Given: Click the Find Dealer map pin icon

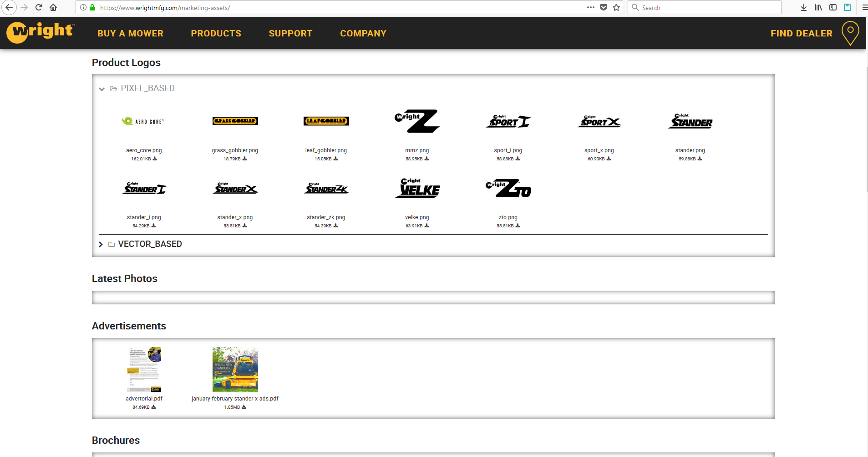Looking at the screenshot, I should point(850,33).
